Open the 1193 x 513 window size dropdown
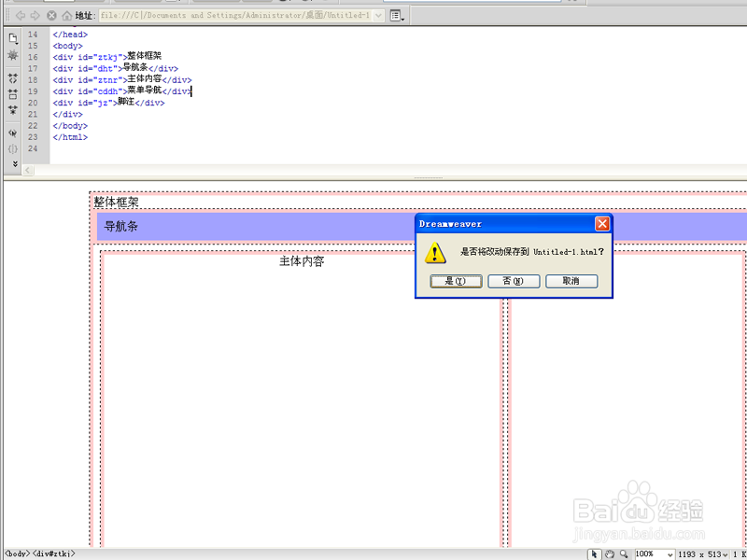The height and width of the screenshot is (560, 747). pos(703,554)
